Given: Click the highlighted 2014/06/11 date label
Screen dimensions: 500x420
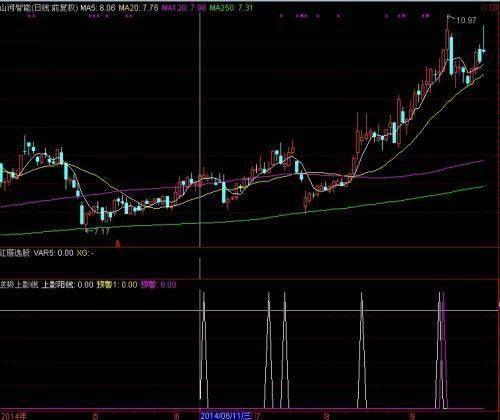Looking at the screenshot, I should point(226,416).
